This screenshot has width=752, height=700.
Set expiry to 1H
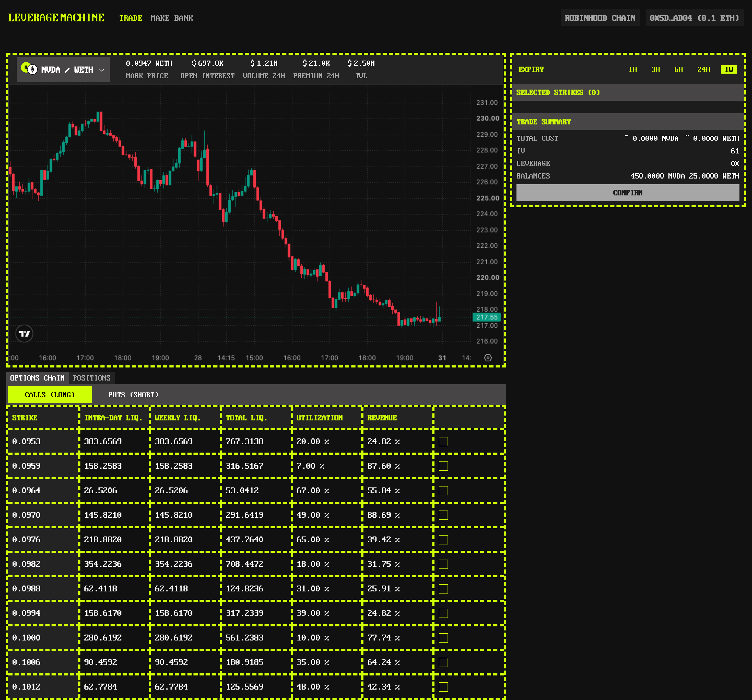pyautogui.click(x=633, y=70)
